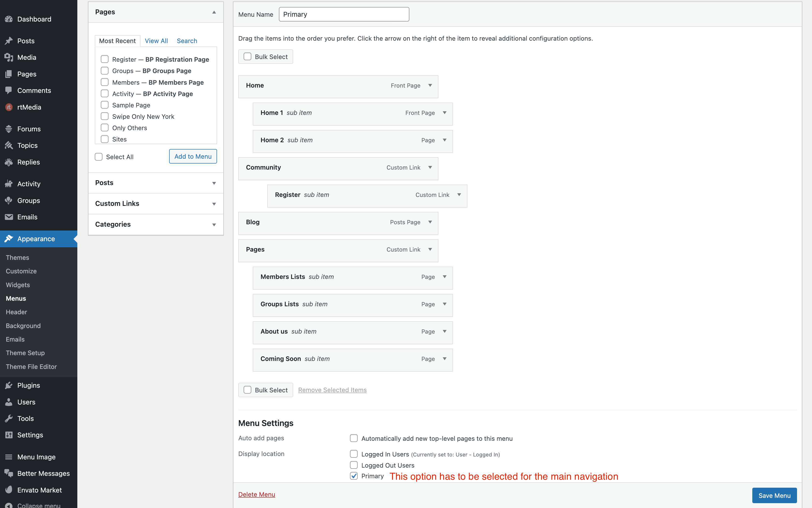The width and height of the screenshot is (812, 508).
Task: Check the Sample Page checkbox
Action: pyautogui.click(x=105, y=105)
